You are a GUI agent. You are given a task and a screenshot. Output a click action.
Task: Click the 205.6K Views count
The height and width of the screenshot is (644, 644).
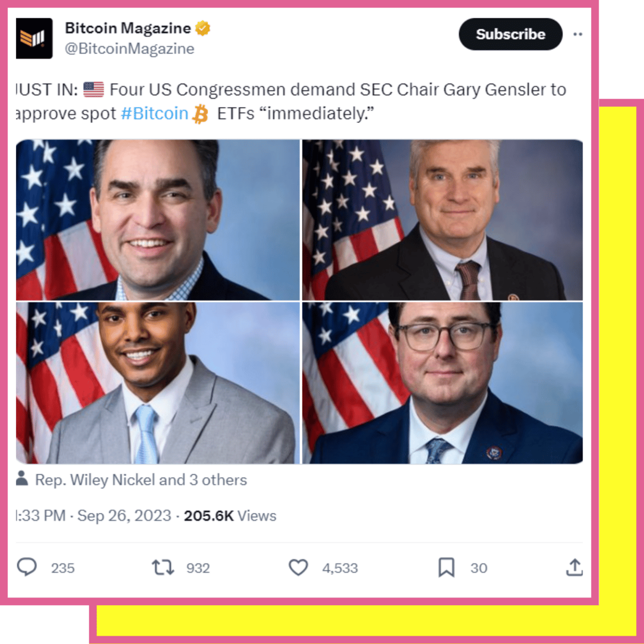click(x=230, y=515)
